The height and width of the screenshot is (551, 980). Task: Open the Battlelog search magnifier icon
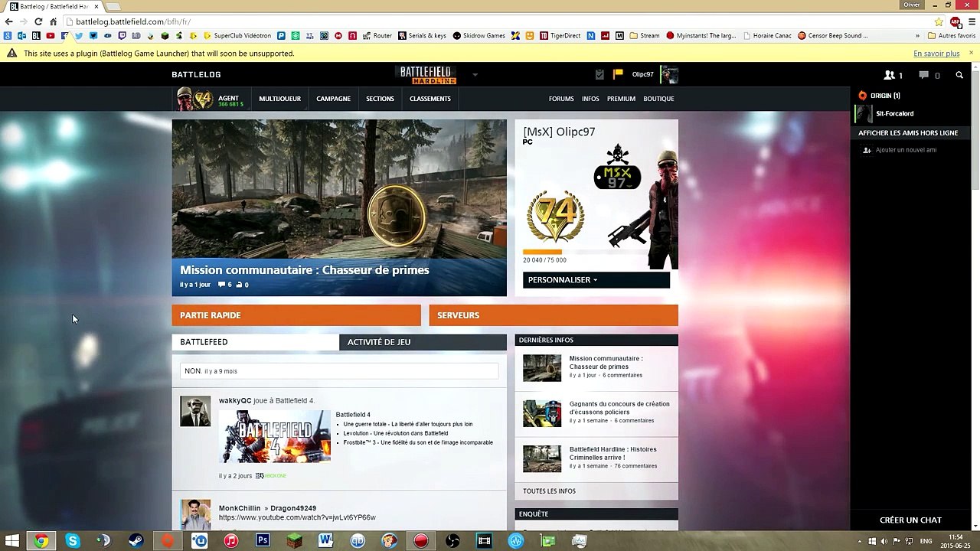click(x=959, y=75)
